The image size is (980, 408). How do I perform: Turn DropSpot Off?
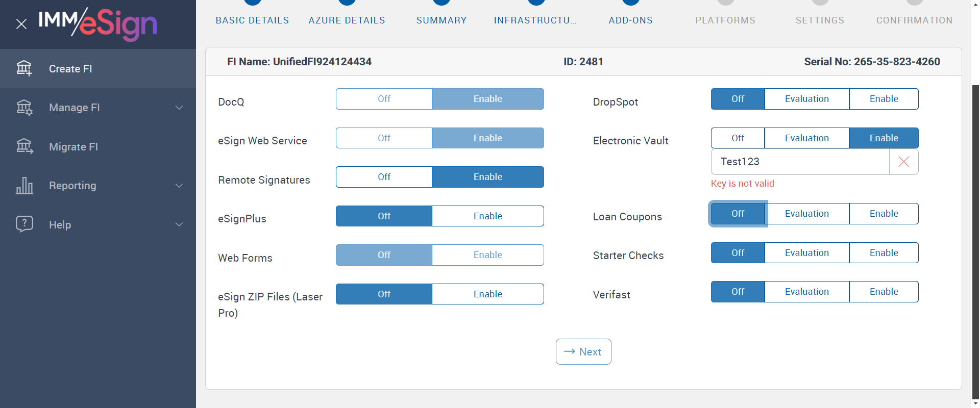[x=738, y=99]
